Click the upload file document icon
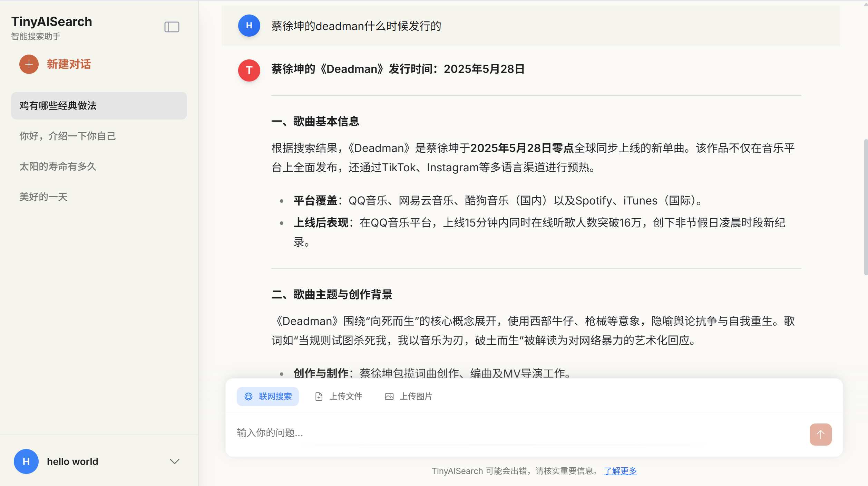868x486 pixels. click(x=319, y=397)
